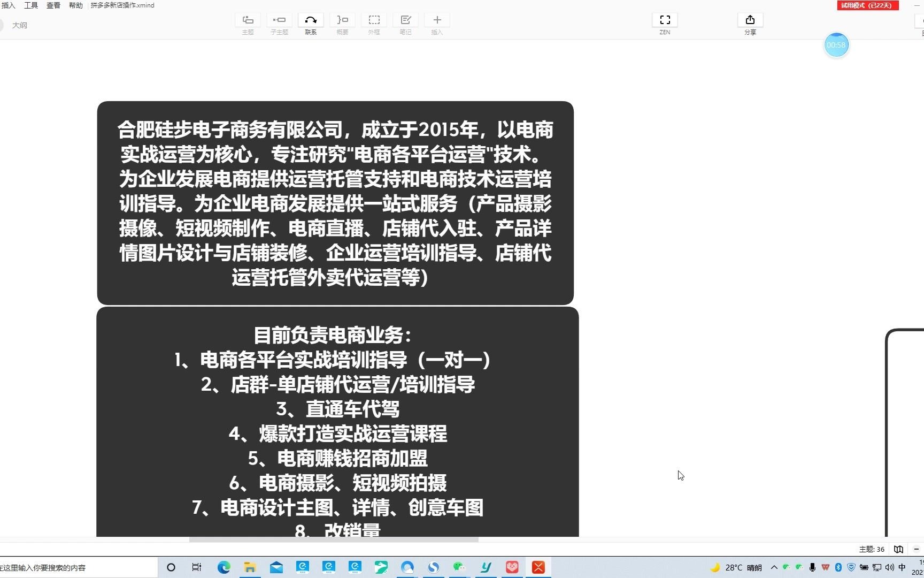Click the WPS tray icon
924x578 pixels.
click(826, 567)
